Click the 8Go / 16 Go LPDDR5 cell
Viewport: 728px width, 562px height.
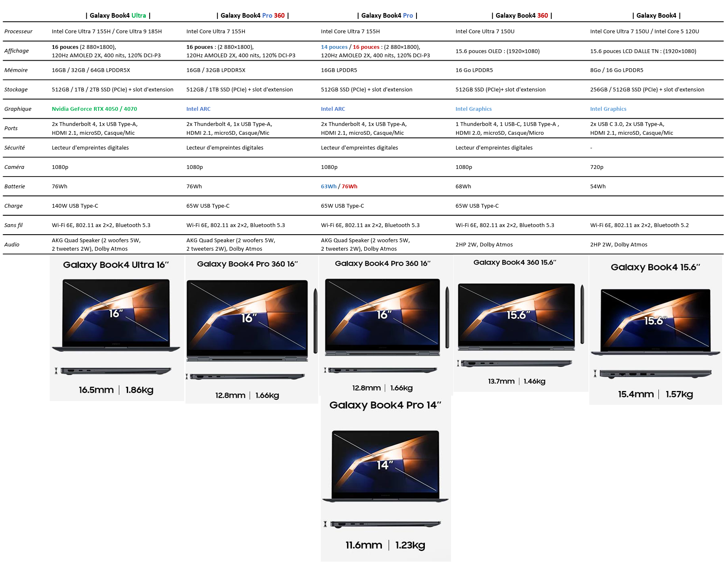click(617, 70)
